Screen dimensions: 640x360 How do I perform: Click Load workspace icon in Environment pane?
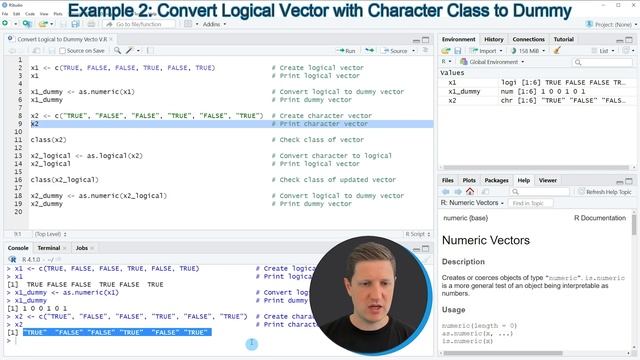[x=446, y=51]
